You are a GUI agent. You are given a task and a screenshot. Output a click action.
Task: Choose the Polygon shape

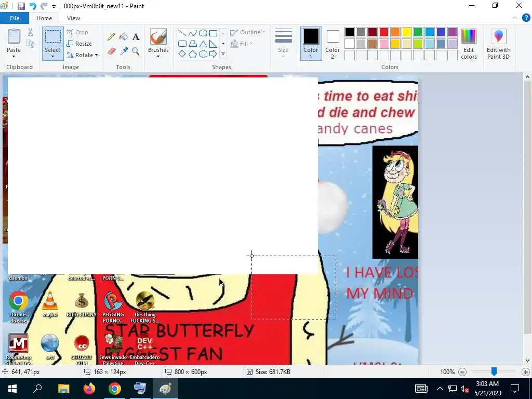click(192, 44)
